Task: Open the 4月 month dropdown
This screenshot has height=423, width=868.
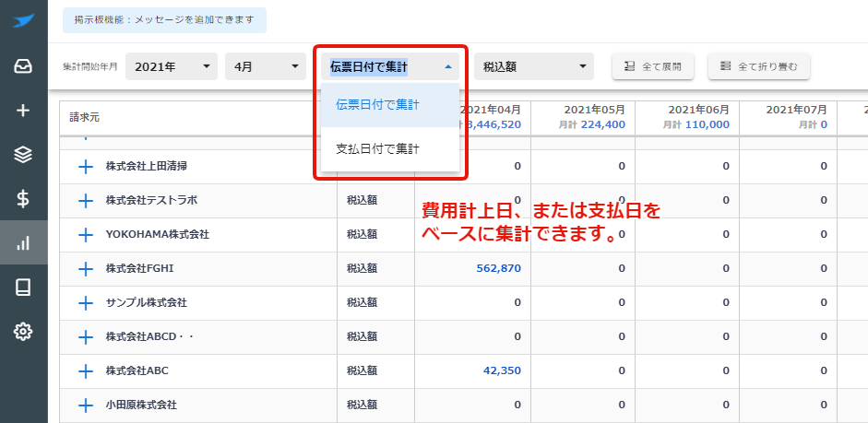Action: point(266,67)
